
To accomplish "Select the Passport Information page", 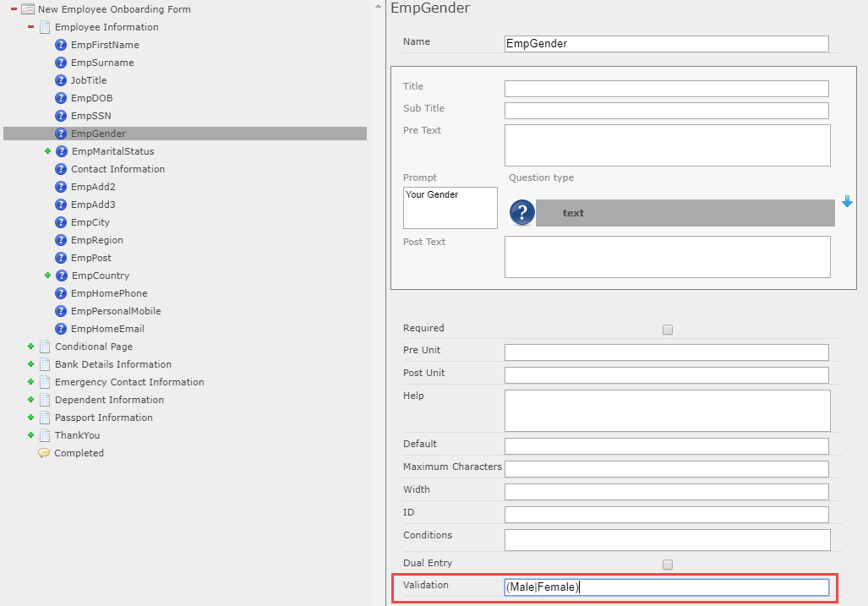I will (103, 418).
